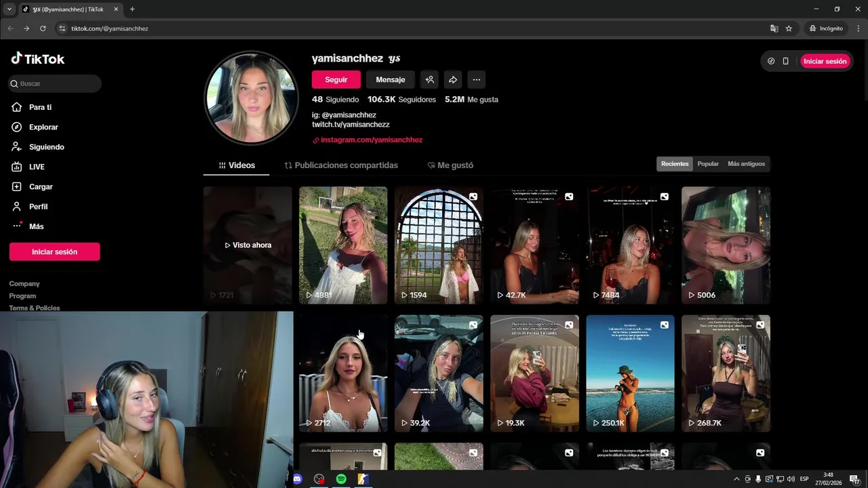
Task: Click the share arrow icon on the profile
Action: pos(453,79)
